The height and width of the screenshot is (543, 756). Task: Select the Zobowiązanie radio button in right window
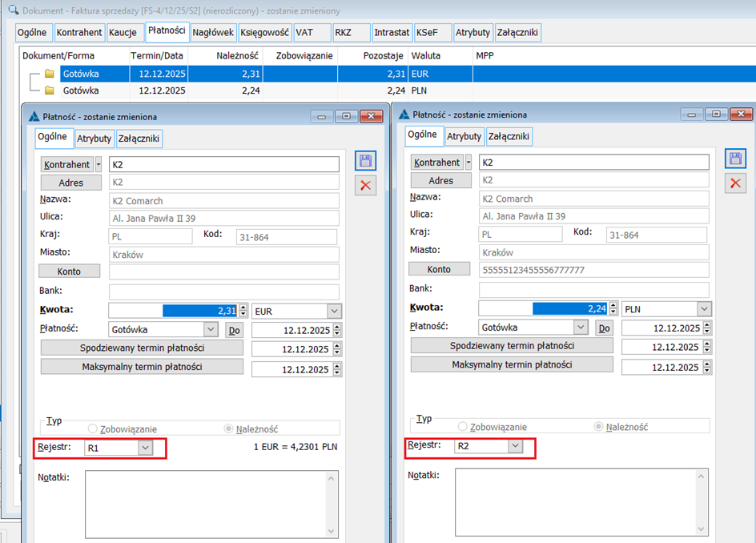click(462, 427)
